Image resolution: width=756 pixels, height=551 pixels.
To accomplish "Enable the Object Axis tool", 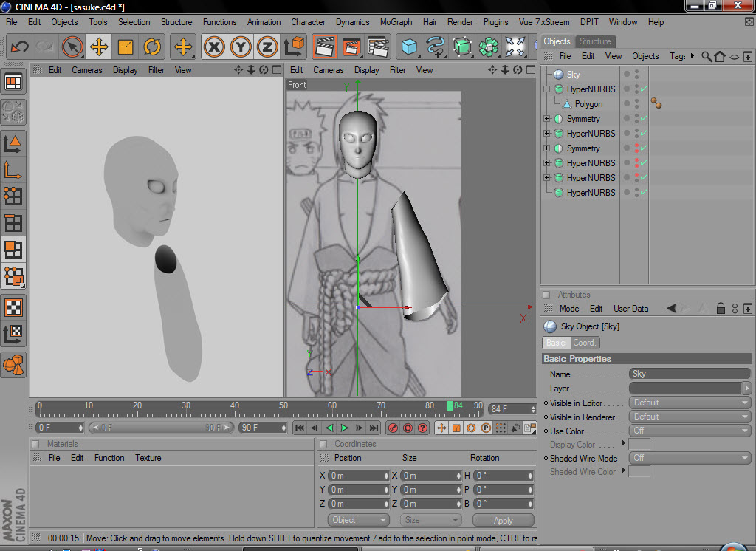I will 13,171.
